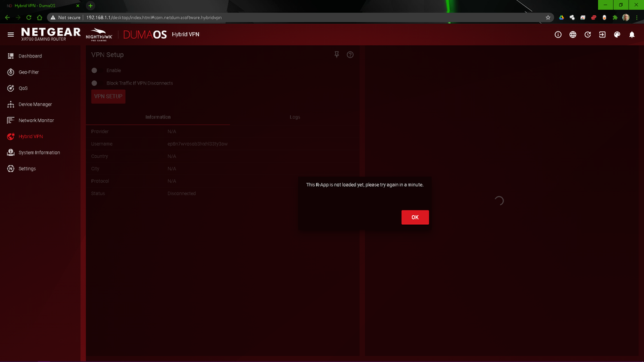644x362 pixels.
Task: Click OK to dismiss the dialog
Action: tap(415, 217)
